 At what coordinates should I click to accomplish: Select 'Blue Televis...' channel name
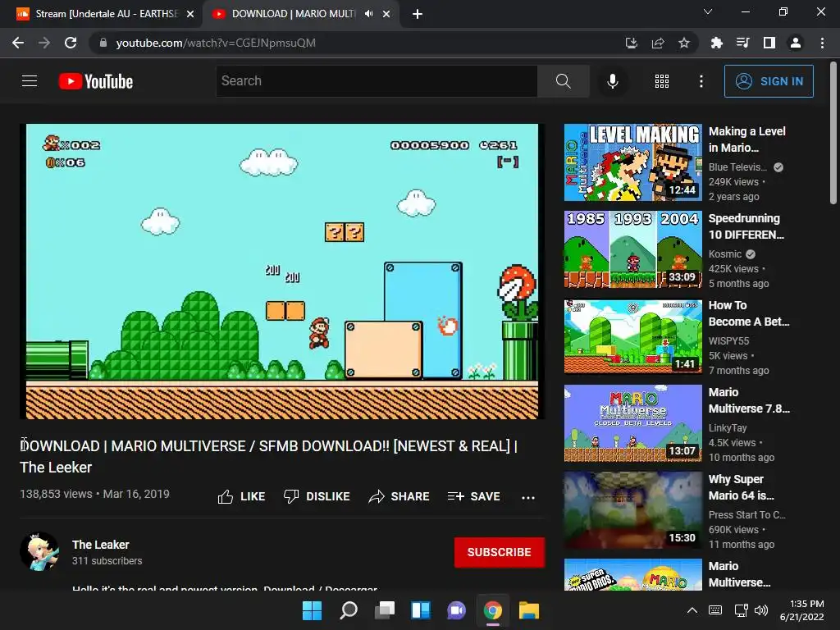pos(737,167)
